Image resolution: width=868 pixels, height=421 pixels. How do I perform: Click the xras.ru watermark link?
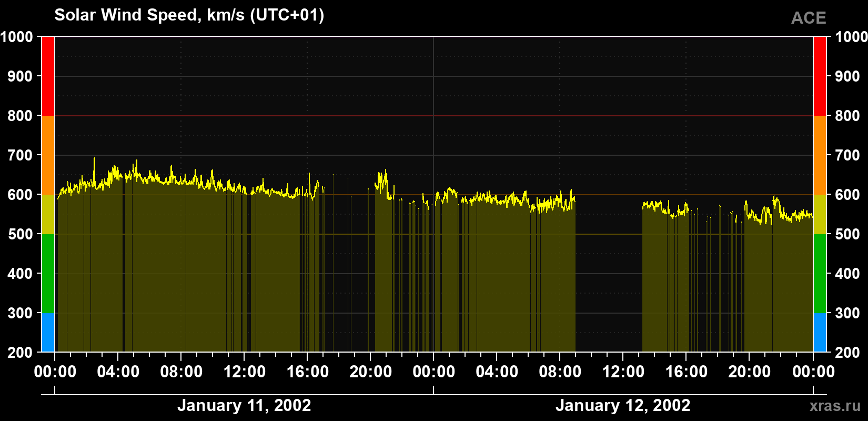[x=835, y=405]
